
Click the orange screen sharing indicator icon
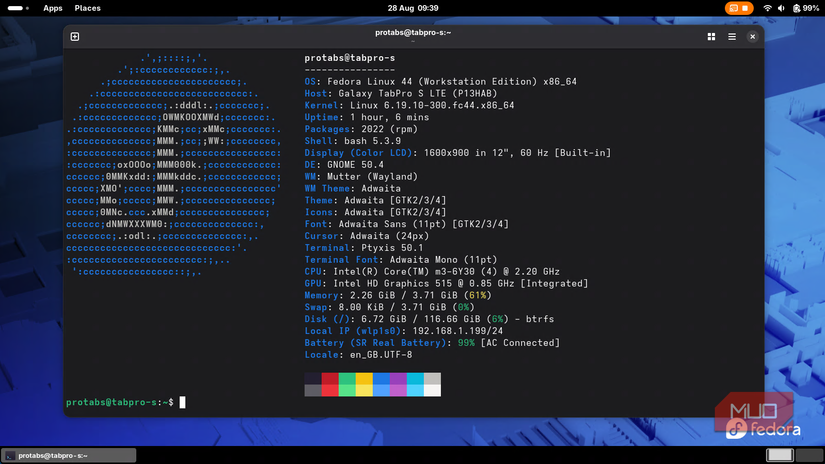point(733,8)
